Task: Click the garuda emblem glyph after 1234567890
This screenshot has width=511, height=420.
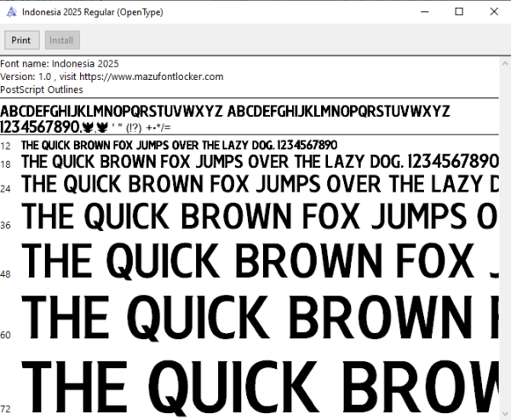Action: tap(88, 127)
